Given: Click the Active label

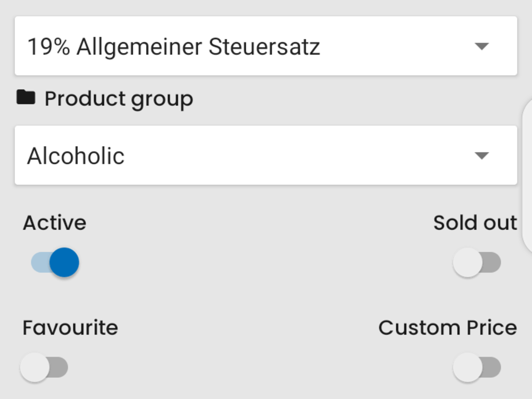Looking at the screenshot, I should pyautogui.click(x=55, y=223).
